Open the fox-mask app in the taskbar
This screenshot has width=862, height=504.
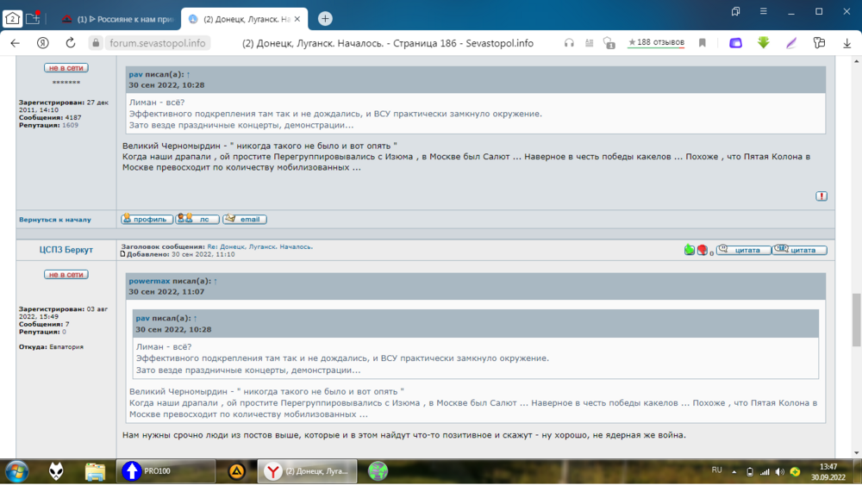tap(56, 471)
